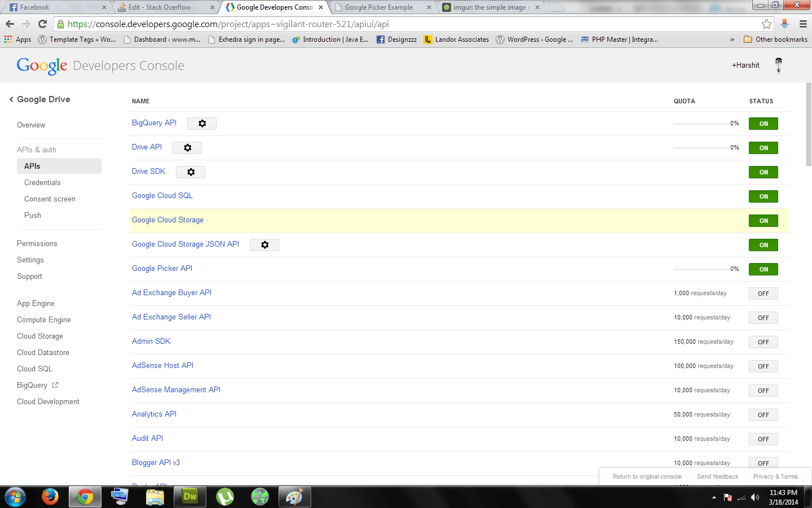The height and width of the screenshot is (508, 812).
Task: Enable Analytics API toggle
Action: pyautogui.click(x=764, y=415)
